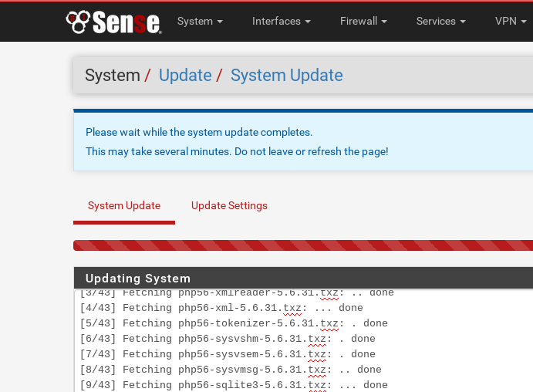Open the VPN dropdown menu
The image size is (533, 392).
click(511, 21)
